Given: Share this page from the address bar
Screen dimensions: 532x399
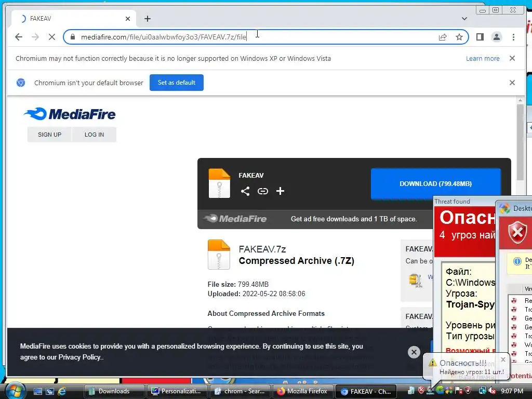Looking at the screenshot, I should (443, 37).
